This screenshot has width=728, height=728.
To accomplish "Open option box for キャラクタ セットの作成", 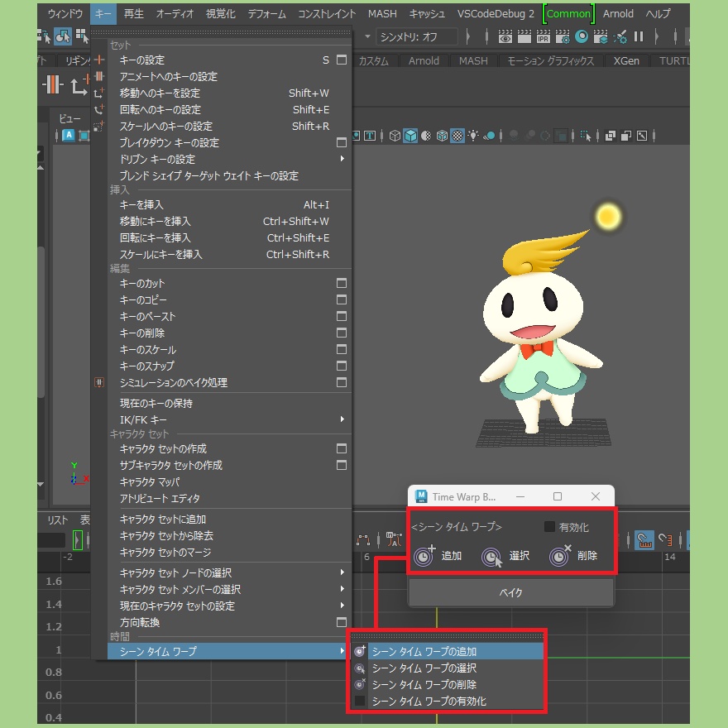I will tap(342, 448).
